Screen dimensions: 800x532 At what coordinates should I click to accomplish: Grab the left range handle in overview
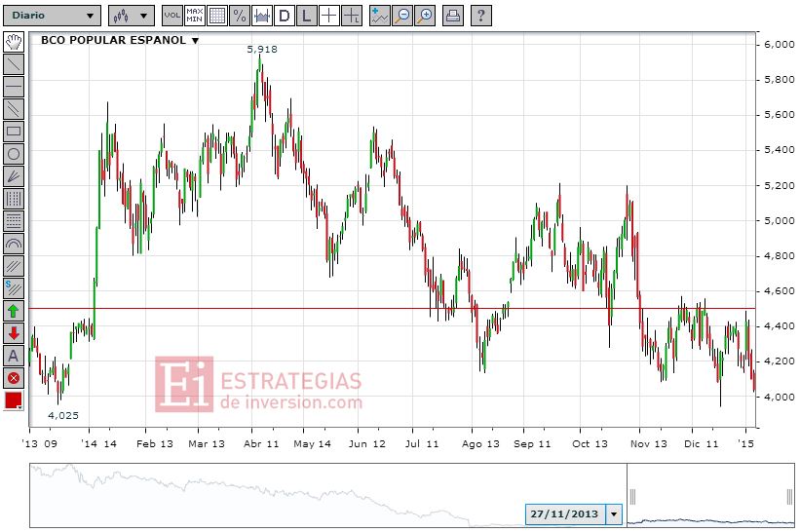click(632, 496)
